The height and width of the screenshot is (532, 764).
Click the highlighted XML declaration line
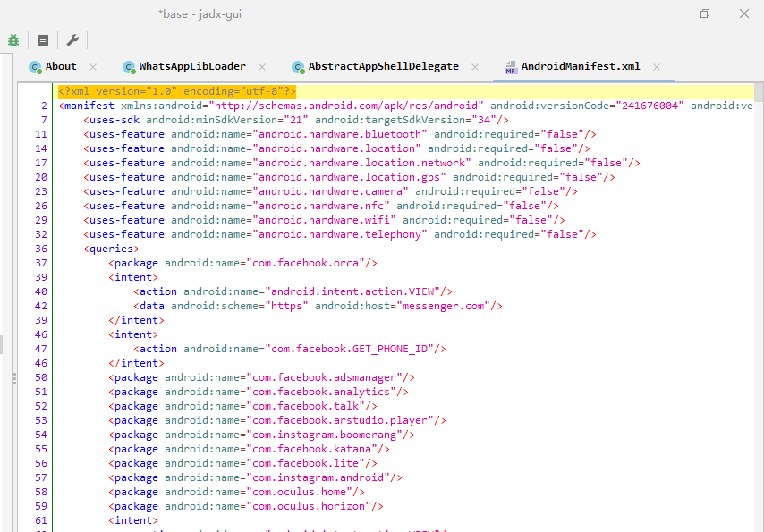pos(177,92)
